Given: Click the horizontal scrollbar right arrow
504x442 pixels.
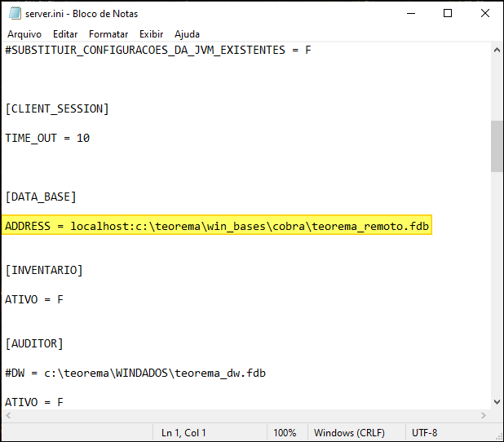Looking at the screenshot, I should pos(484,415).
